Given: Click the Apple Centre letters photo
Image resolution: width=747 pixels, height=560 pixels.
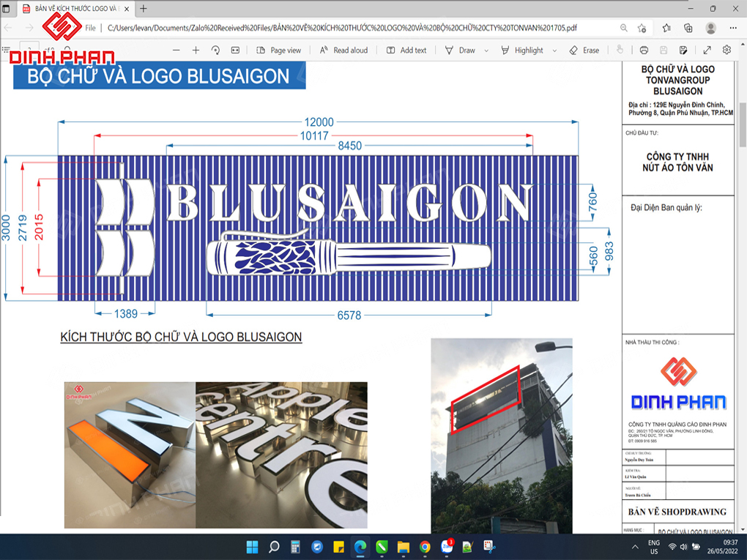Looking at the screenshot, I should [x=281, y=455].
